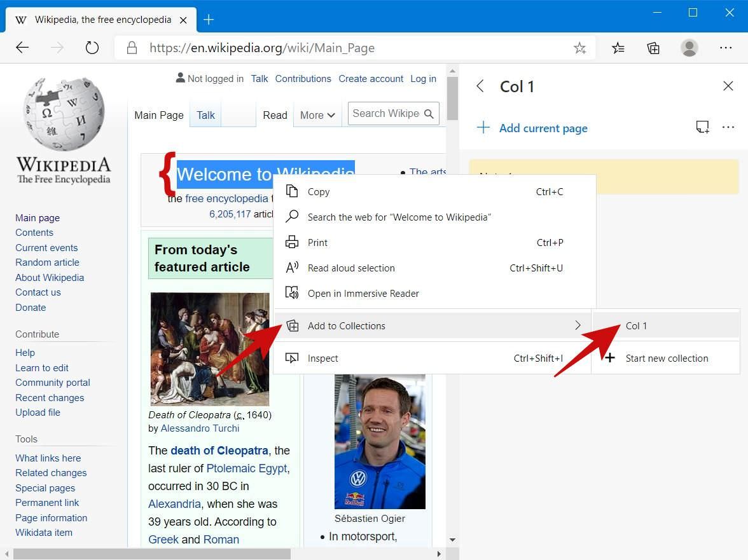Open the Talk link beside Not logged in

260,79
